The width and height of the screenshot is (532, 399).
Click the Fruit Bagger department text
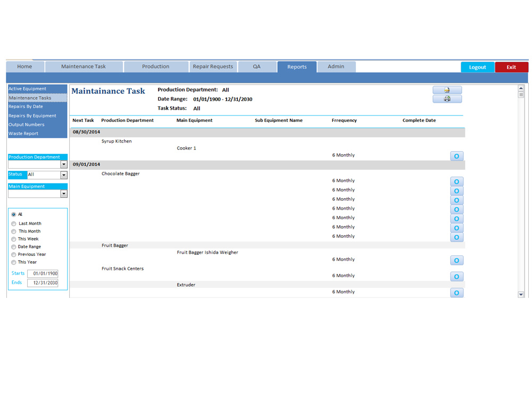[115, 245]
